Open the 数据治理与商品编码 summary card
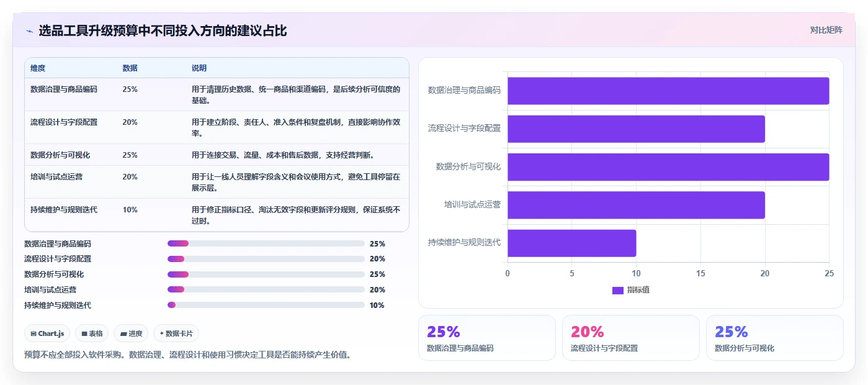This screenshot has width=868, height=385. coord(487,338)
